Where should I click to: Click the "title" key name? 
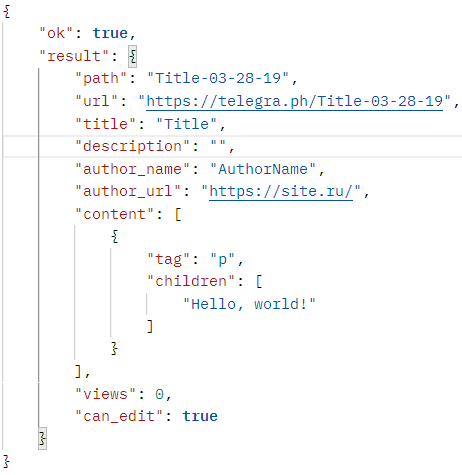point(105,124)
